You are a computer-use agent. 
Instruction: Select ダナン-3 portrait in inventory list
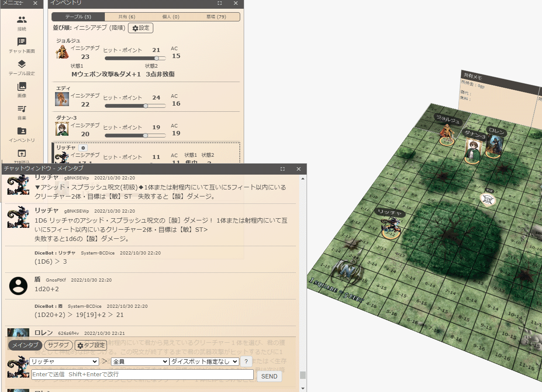click(x=62, y=129)
